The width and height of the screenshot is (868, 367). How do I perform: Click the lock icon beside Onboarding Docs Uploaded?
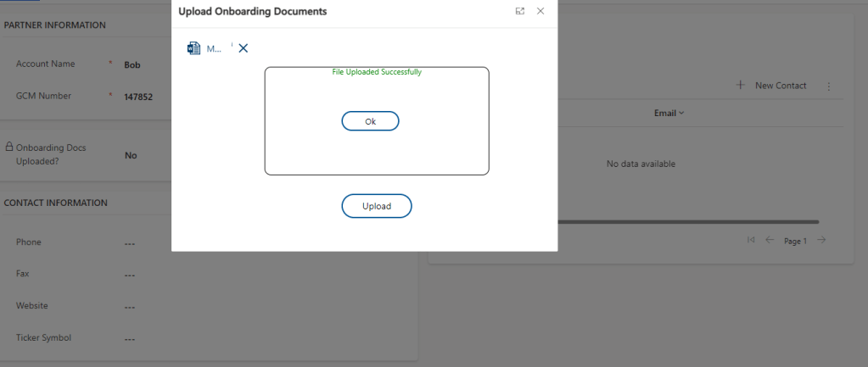(x=9, y=147)
